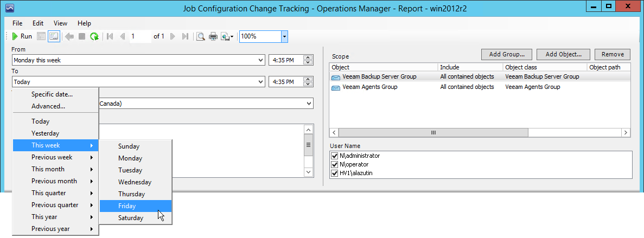
Task: Click the Print icon in toolbar
Action: tap(213, 36)
